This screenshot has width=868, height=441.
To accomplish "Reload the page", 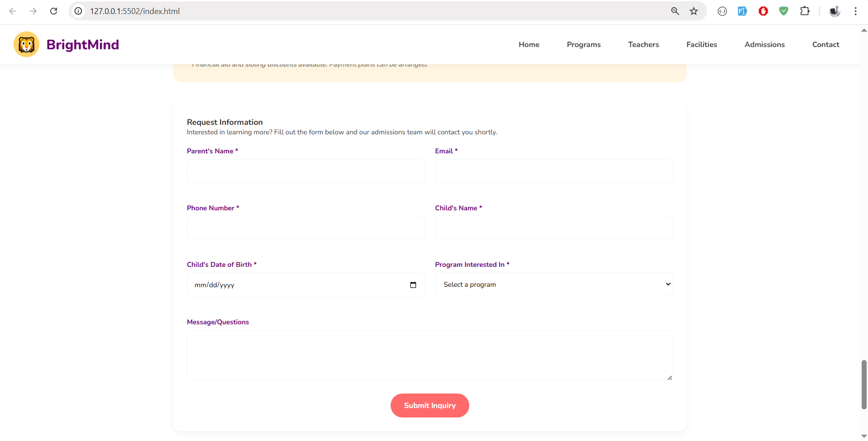I will click(x=53, y=11).
